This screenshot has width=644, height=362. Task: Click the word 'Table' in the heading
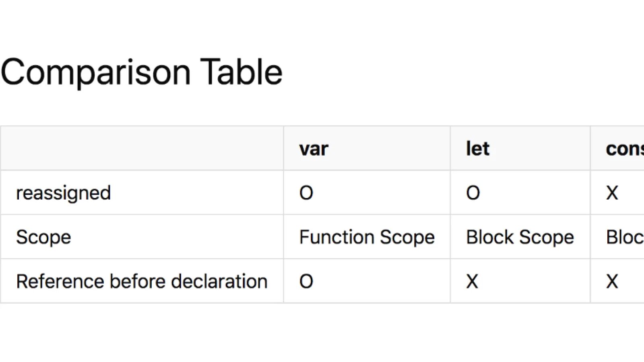click(241, 72)
